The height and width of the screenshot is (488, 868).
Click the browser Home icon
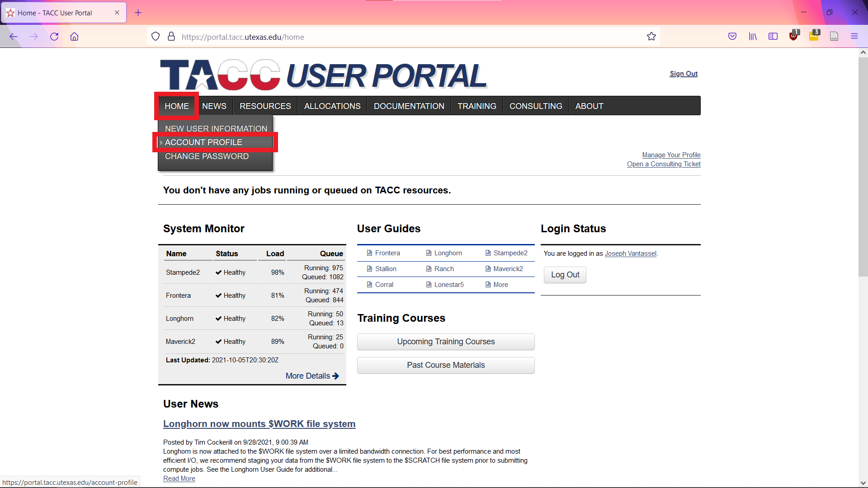pos(74,37)
